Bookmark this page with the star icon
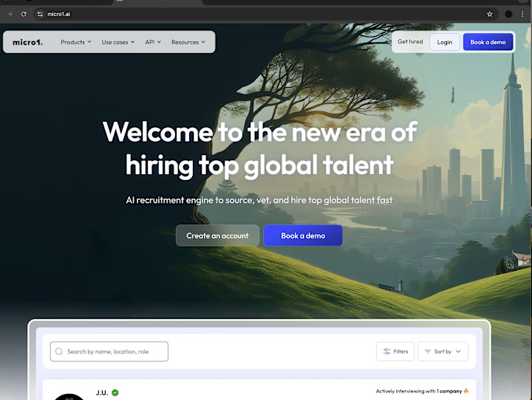Screen dimensions: 532x400 (490, 14)
